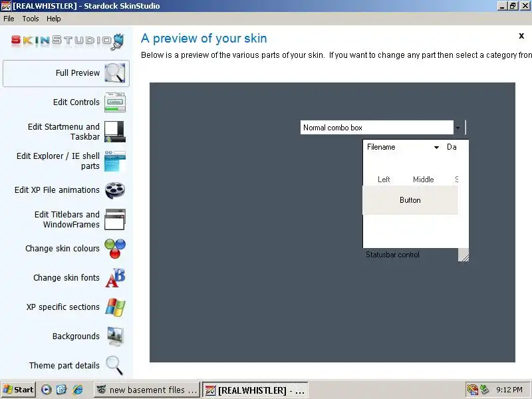Open the Help menu
This screenshot has height=399, width=532.
click(54, 19)
